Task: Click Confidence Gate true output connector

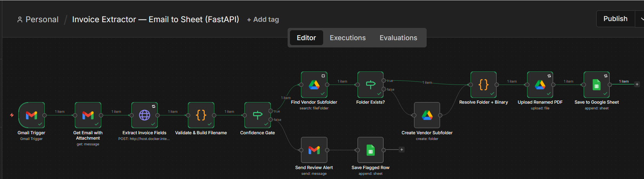Action: pos(270,111)
